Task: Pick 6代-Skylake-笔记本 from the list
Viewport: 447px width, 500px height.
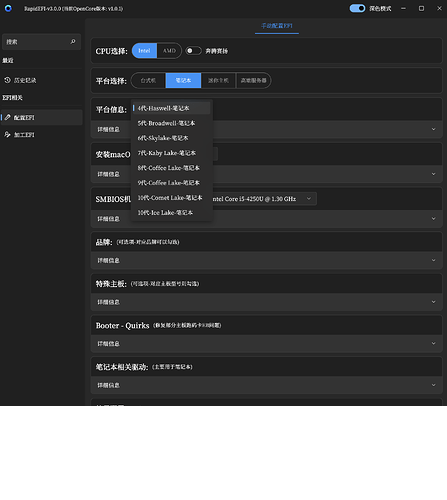Action: coord(172,138)
